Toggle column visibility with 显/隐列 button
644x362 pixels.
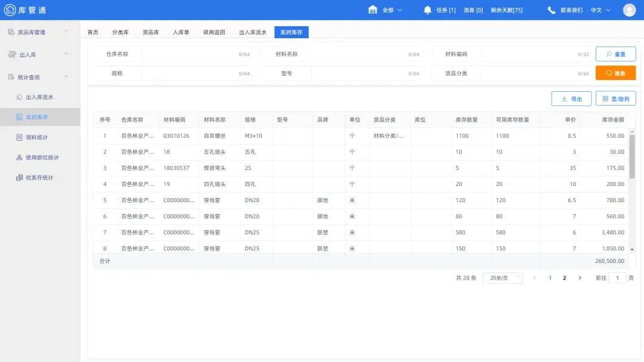click(615, 99)
